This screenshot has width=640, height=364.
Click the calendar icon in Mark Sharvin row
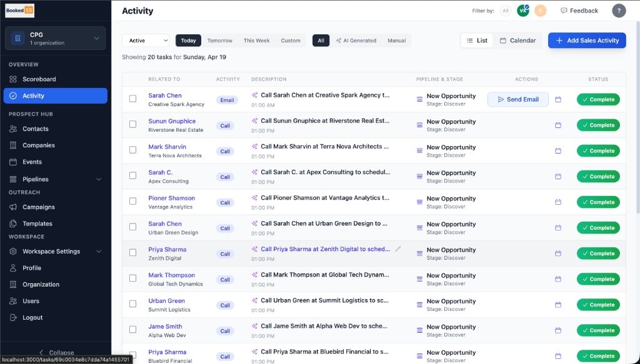(558, 151)
